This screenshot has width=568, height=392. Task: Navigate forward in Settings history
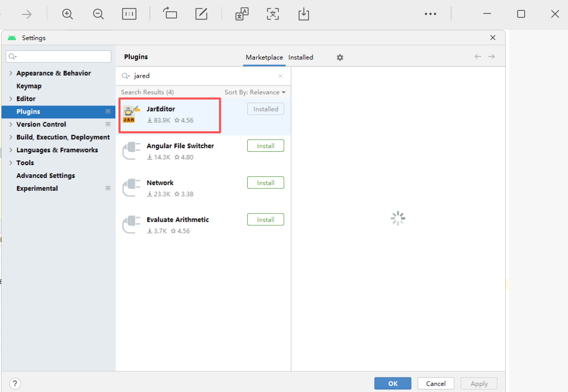(492, 57)
